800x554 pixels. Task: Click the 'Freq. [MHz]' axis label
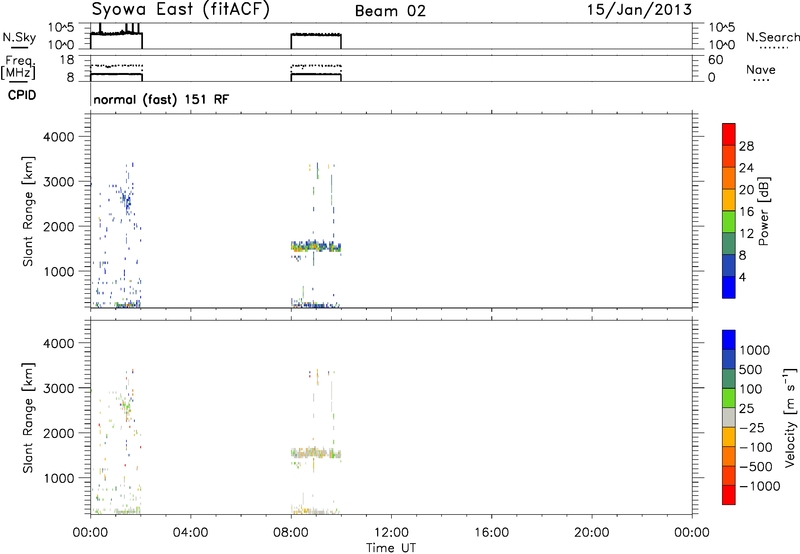pyautogui.click(x=20, y=67)
